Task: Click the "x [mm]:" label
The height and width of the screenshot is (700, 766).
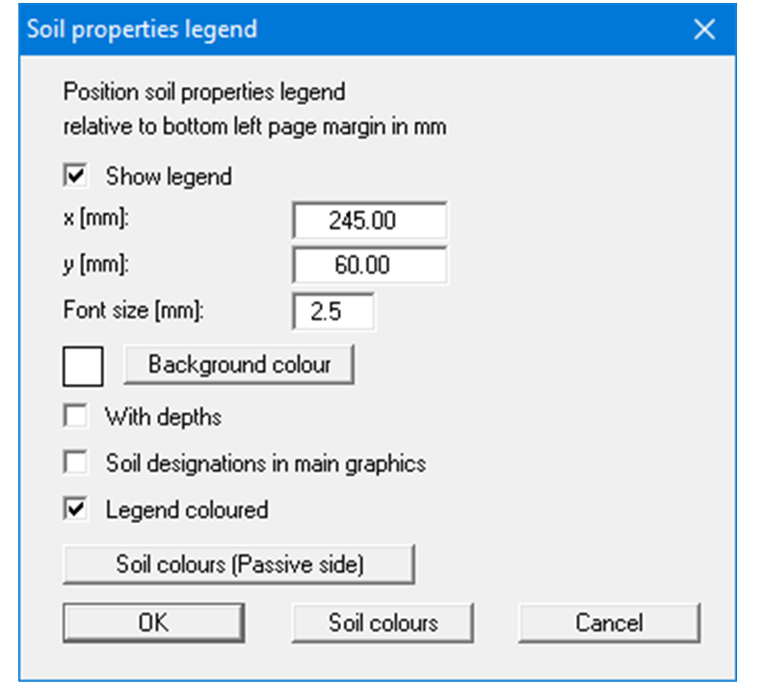Action: 96,219
